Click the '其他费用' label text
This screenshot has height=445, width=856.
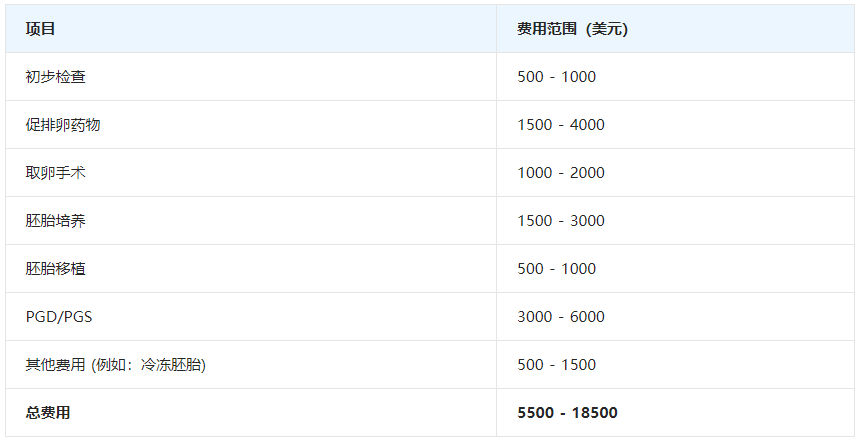click(x=56, y=365)
